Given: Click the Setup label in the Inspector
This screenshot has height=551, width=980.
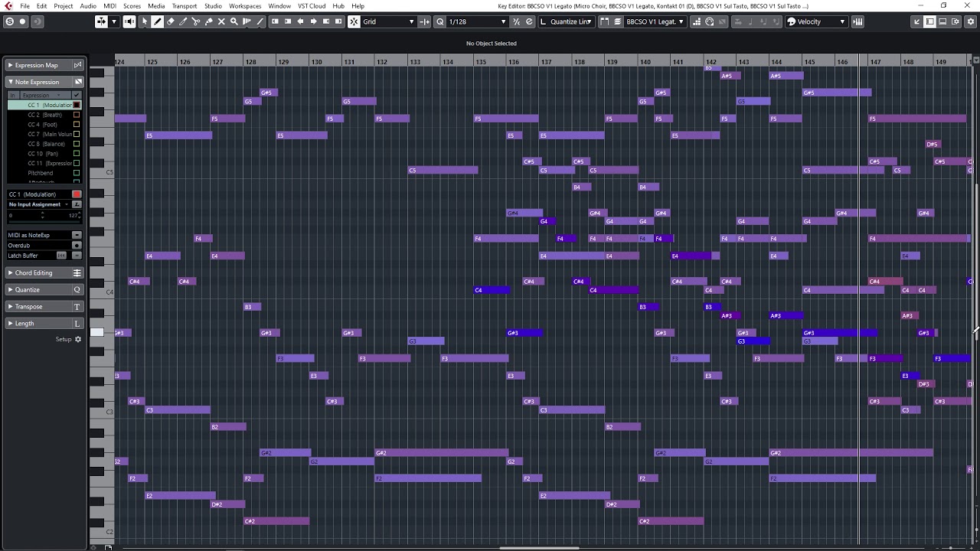Looking at the screenshot, I should click(63, 339).
